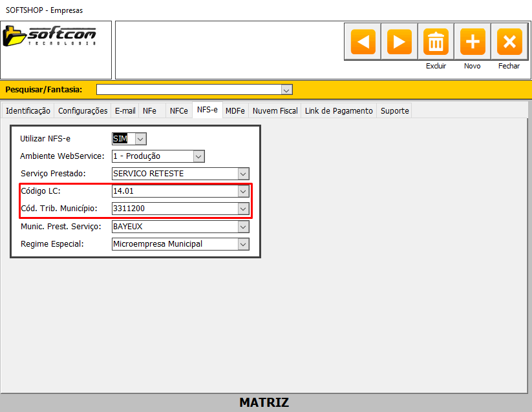Image resolution: width=532 pixels, height=412 pixels.
Task: Switch to Link de Pagamento tab
Action: point(339,111)
